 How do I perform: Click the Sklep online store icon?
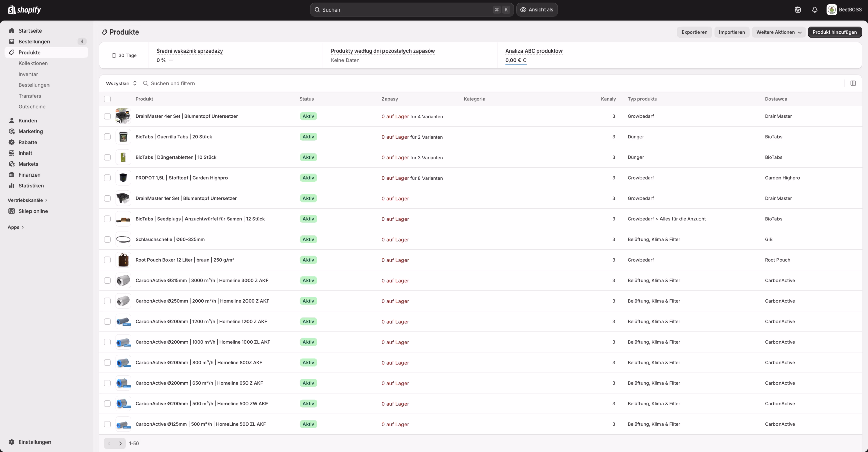pyautogui.click(x=12, y=211)
